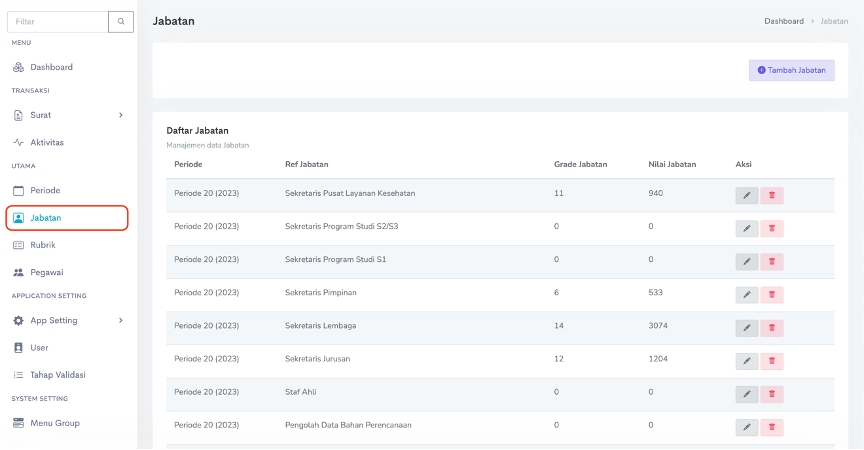Image resolution: width=864 pixels, height=450 pixels.
Task: Expand the Surat submenu chevron
Action: pyautogui.click(x=121, y=115)
